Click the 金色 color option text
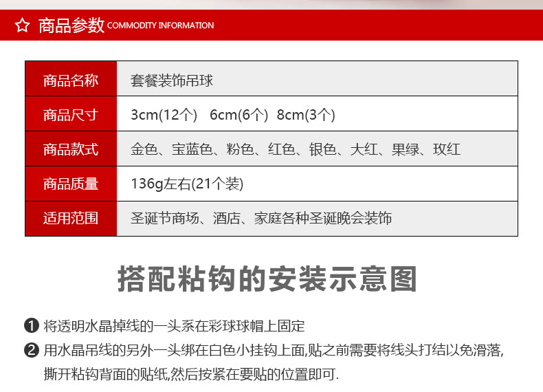543x392 pixels. [144, 149]
